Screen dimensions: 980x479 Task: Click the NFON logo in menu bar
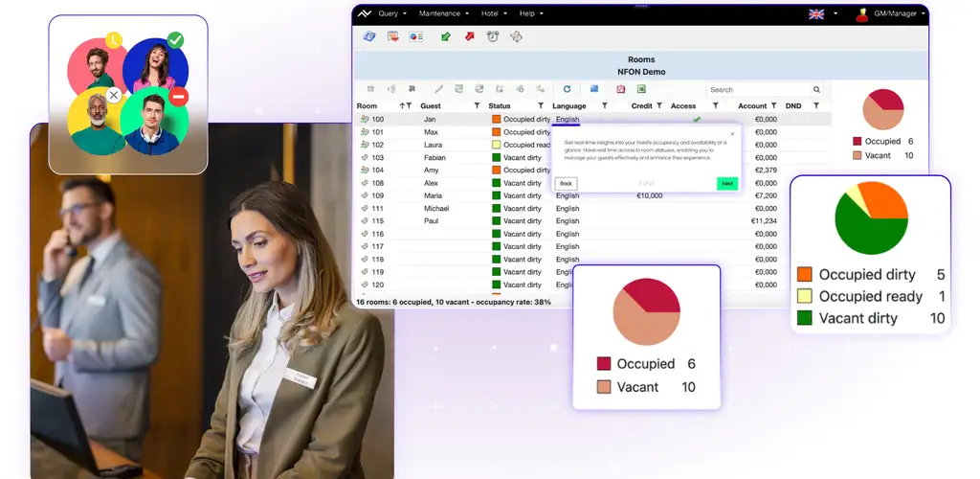[x=364, y=13]
